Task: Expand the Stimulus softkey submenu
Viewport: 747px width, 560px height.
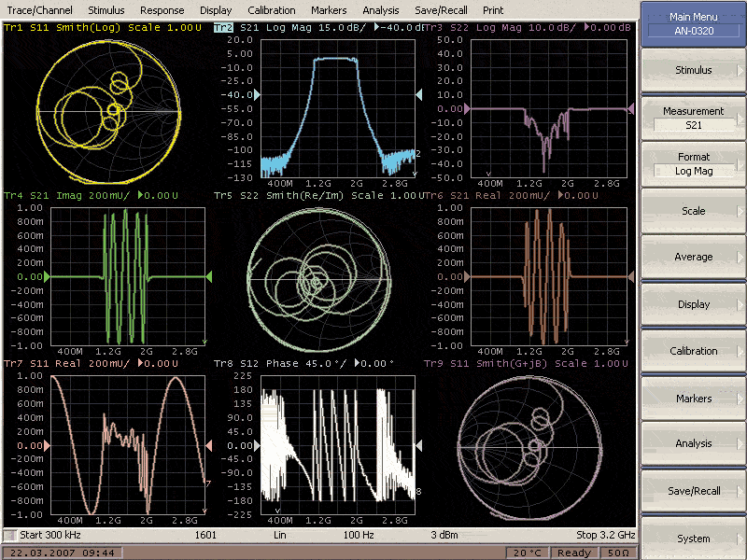Action: click(693, 70)
